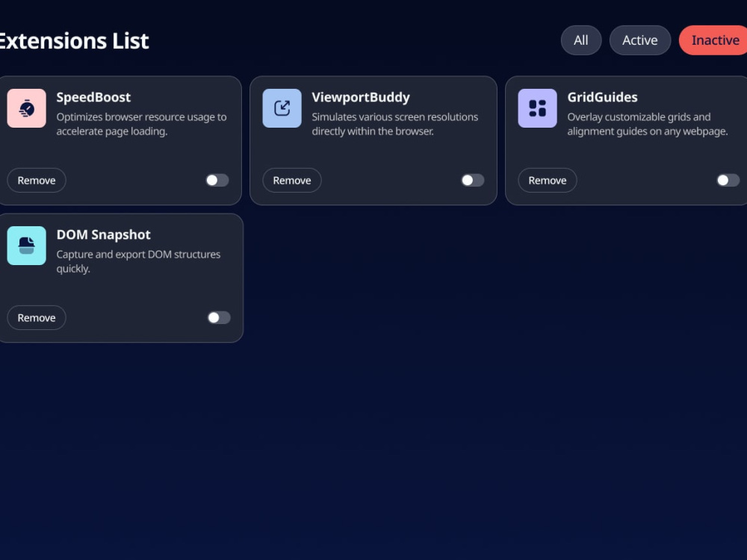Remove the DOM Snapshot extension
This screenshot has height=560, width=747.
tap(36, 317)
